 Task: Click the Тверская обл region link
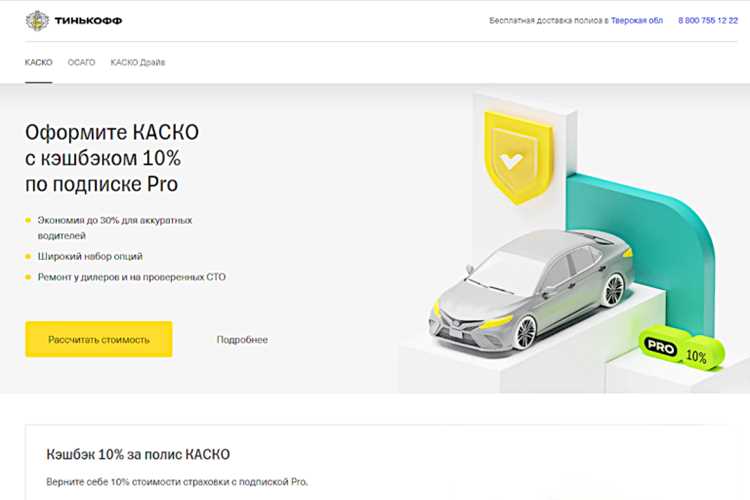pyautogui.click(x=637, y=21)
